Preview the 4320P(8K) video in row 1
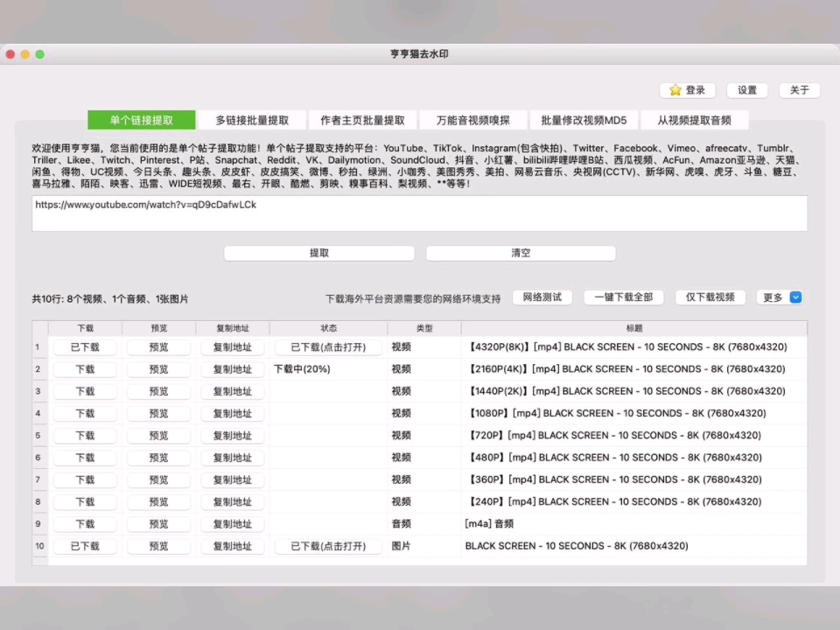The width and height of the screenshot is (840, 630). click(158, 346)
